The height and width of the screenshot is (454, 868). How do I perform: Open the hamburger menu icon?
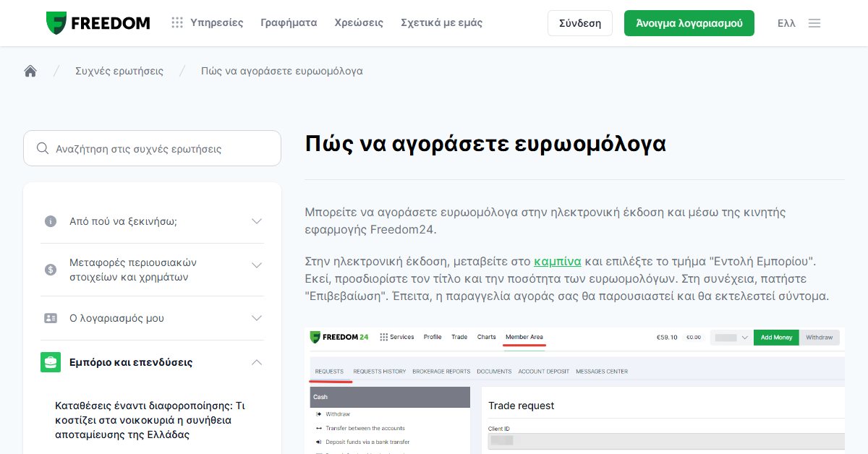[814, 23]
